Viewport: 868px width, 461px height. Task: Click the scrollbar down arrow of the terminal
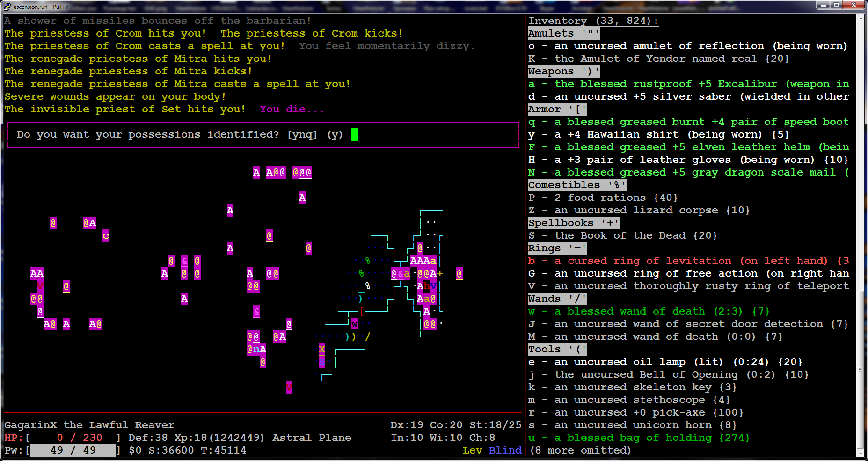click(860, 454)
